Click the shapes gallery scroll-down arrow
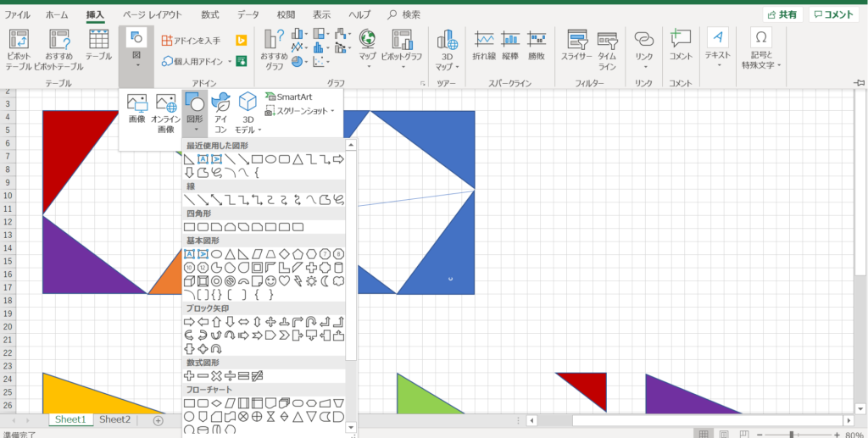868x438 pixels. pyautogui.click(x=350, y=427)
